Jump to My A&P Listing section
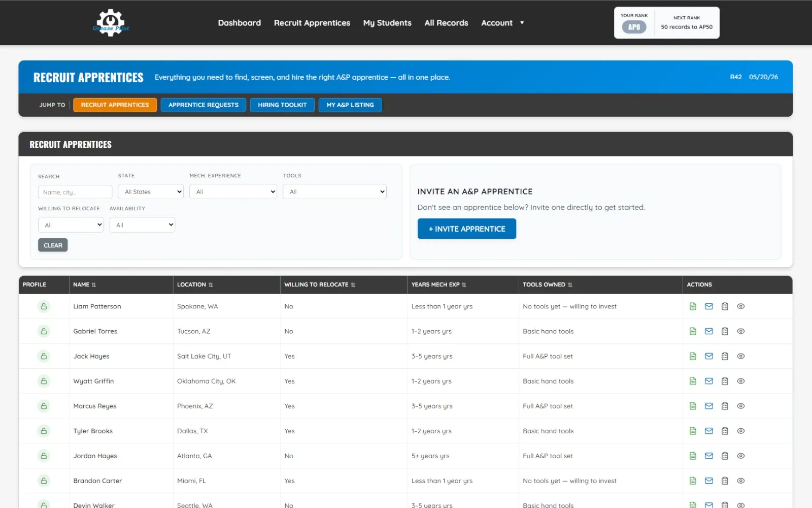The width and height of the screenshot is (812, 508). pos(350,105)
